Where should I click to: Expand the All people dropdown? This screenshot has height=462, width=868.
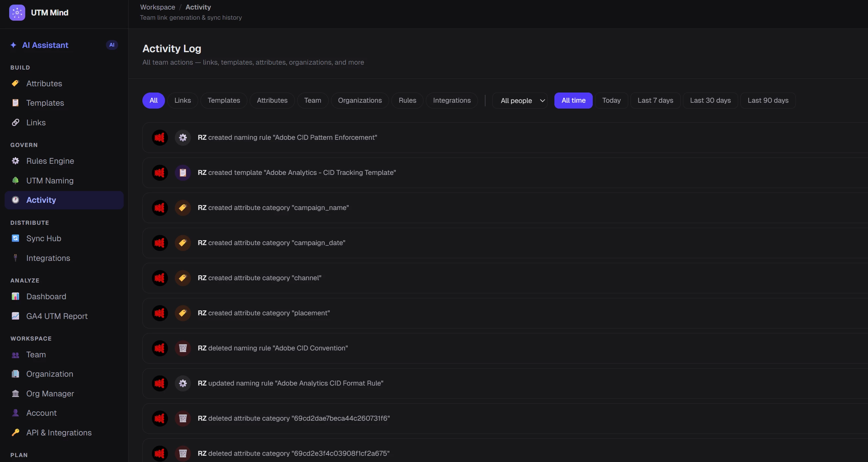pyautogui.click(x=520, y=100)
